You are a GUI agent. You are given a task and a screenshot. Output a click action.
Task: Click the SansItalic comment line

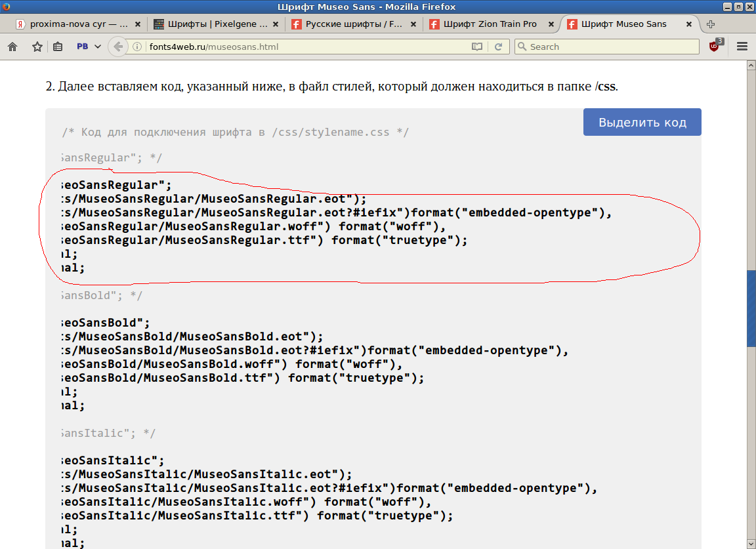108,433
